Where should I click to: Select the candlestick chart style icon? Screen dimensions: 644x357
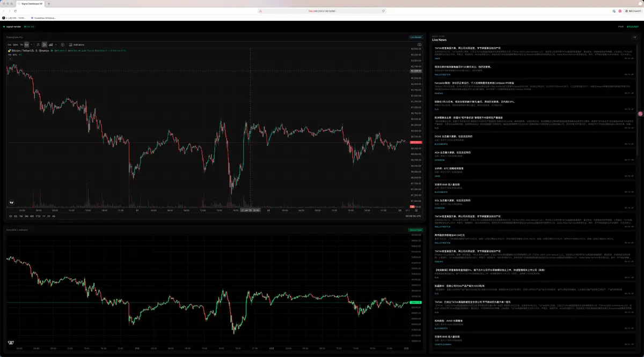pos(44,44)
